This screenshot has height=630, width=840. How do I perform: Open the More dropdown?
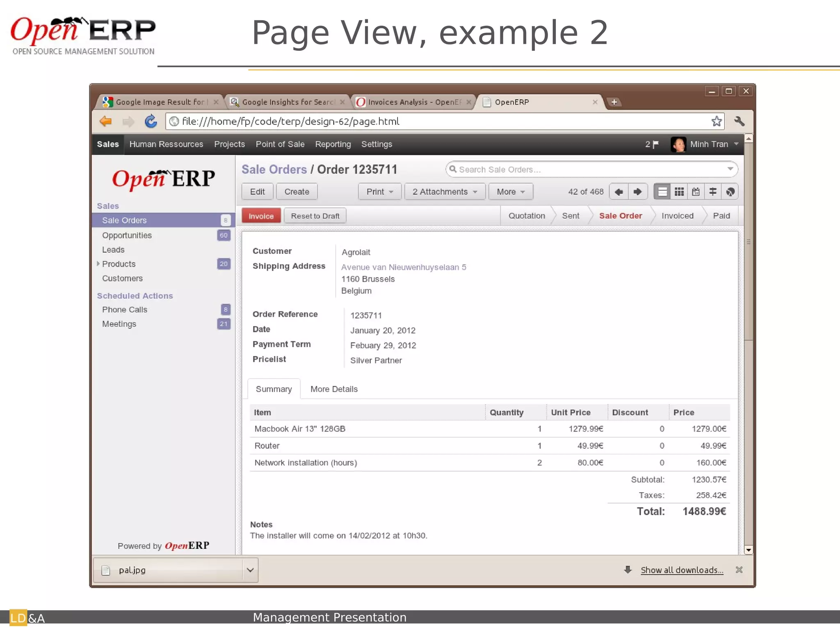point(511,192)
